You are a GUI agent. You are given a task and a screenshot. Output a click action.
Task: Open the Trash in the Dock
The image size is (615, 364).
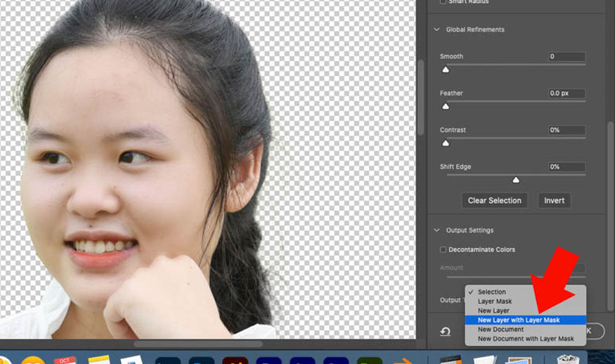coord(567,359)
